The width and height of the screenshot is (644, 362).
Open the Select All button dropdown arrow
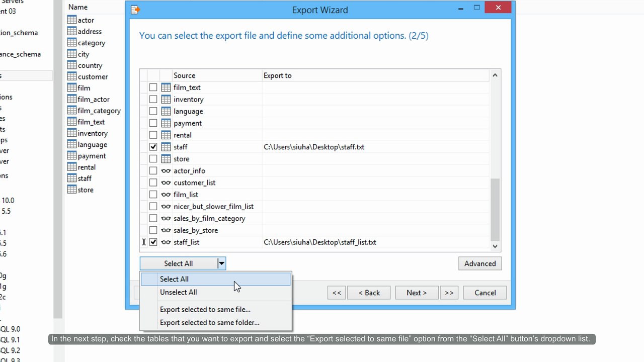(221, 263)
